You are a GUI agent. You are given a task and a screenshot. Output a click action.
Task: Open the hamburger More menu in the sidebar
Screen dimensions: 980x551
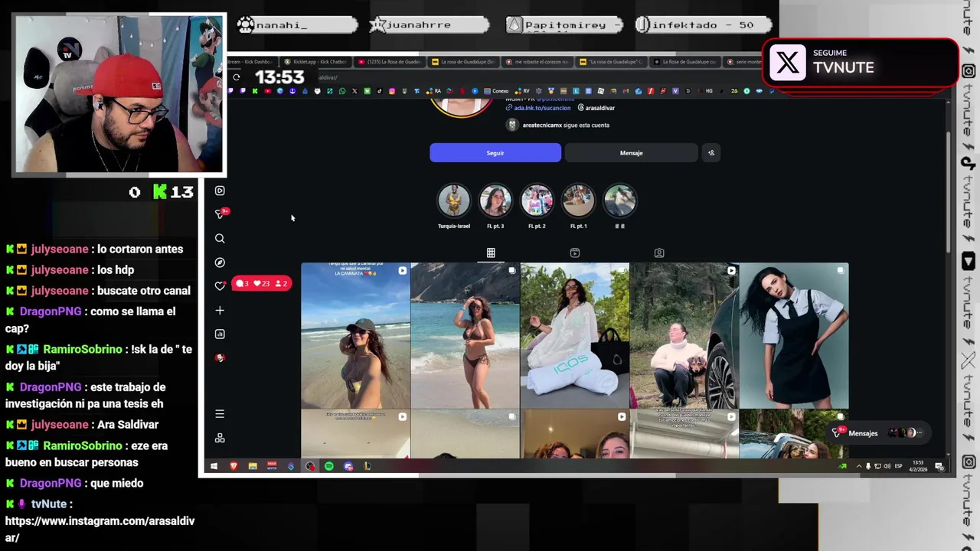tap(220, 414)
